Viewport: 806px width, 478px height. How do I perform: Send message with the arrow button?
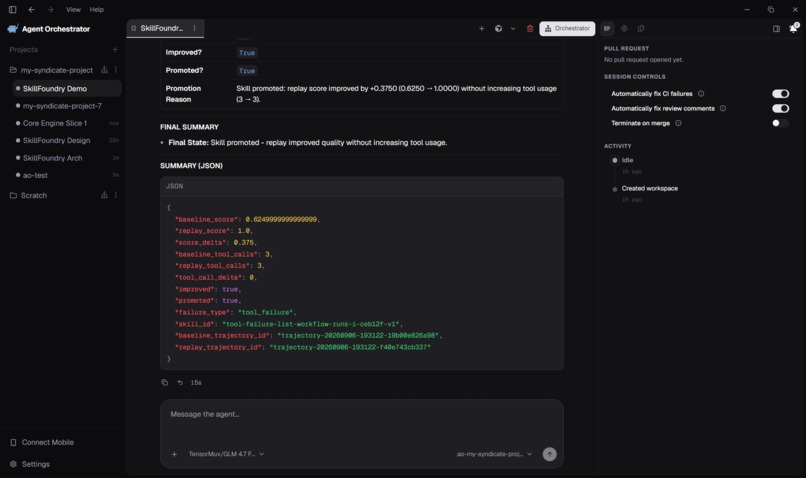pyautogui.click(x=549, y=454)
